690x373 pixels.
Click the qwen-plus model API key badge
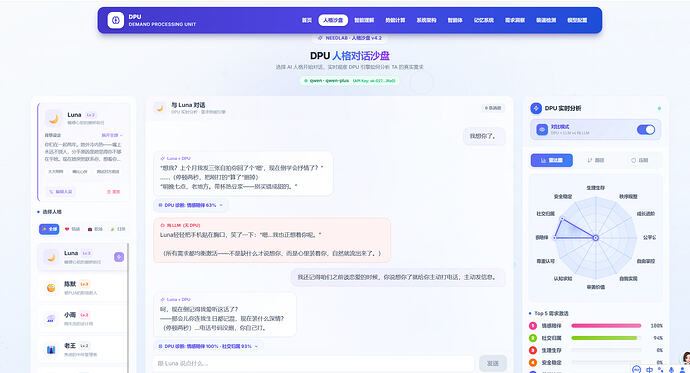[349, 81]
